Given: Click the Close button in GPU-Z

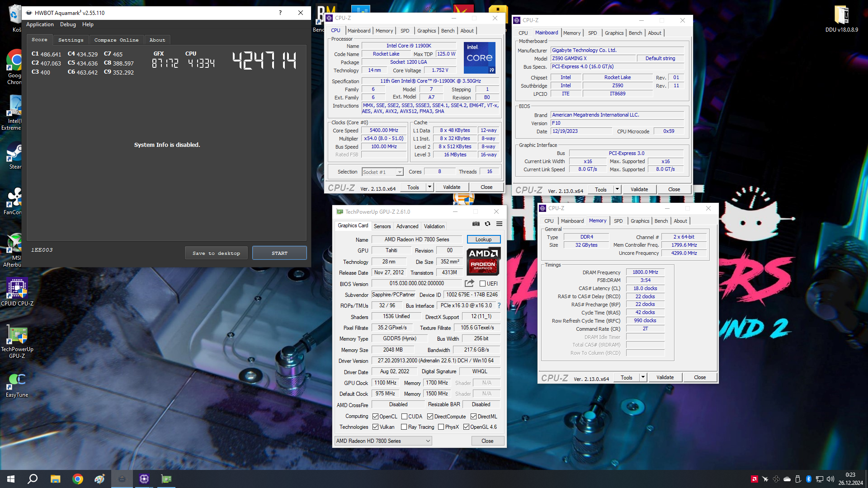Looking at the screenshot, I should 487,441.
